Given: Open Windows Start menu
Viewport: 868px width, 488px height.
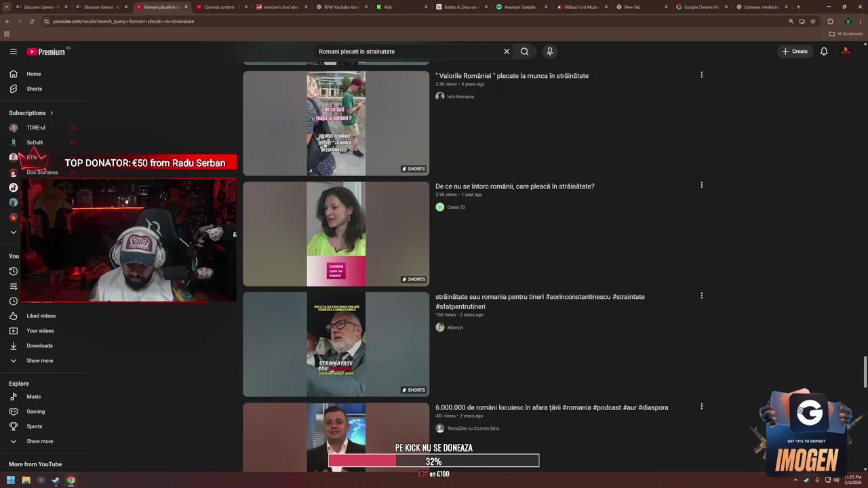Looking at the screenshot, I should point(11,481).
